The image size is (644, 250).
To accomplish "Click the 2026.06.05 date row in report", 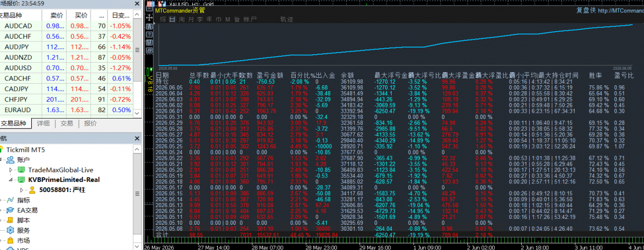I will (x=391, y=87).
